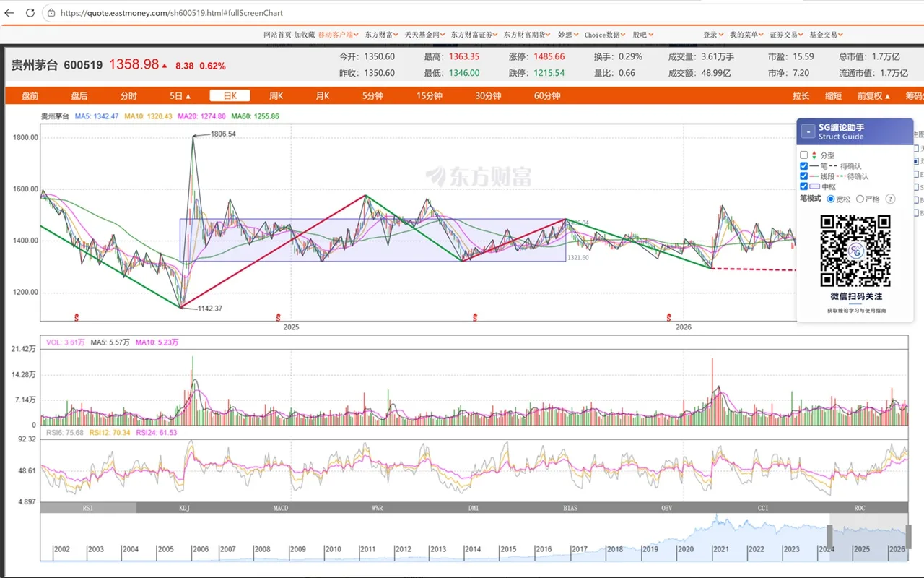Click the 拉长 stretch button
The width and height of the screenshot is (924, 578).
[801, 96]
